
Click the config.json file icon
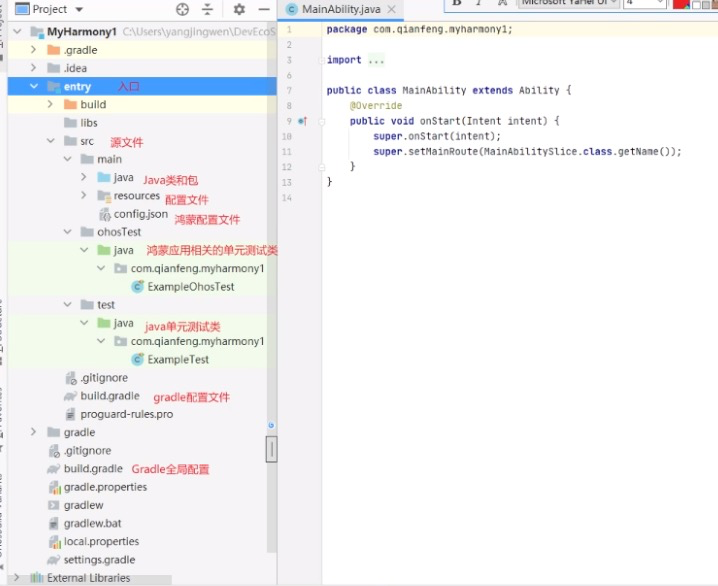point(105,214)
